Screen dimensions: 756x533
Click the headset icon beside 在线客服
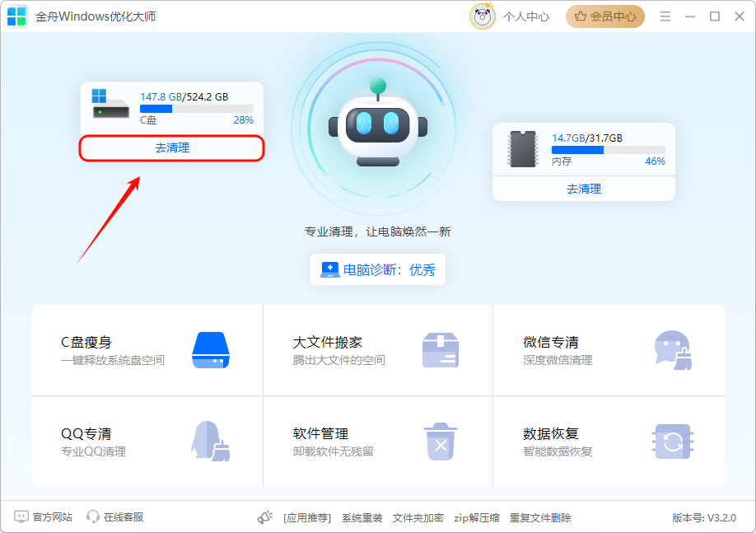click(x=92, y=517)
